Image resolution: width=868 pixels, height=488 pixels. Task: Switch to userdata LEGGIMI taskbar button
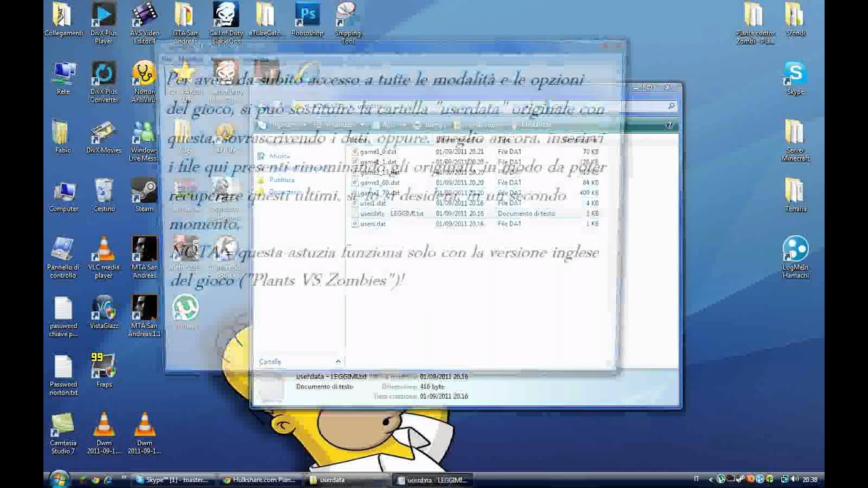click(x=434, y=480)
